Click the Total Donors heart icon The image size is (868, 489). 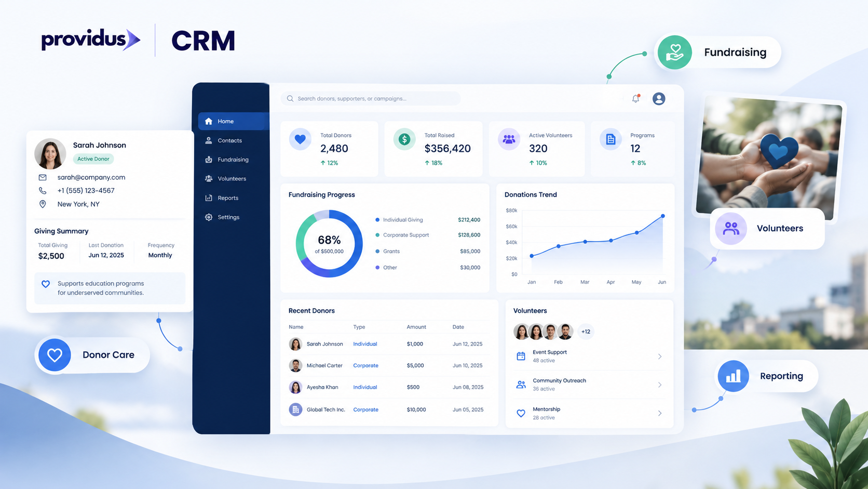300,139
